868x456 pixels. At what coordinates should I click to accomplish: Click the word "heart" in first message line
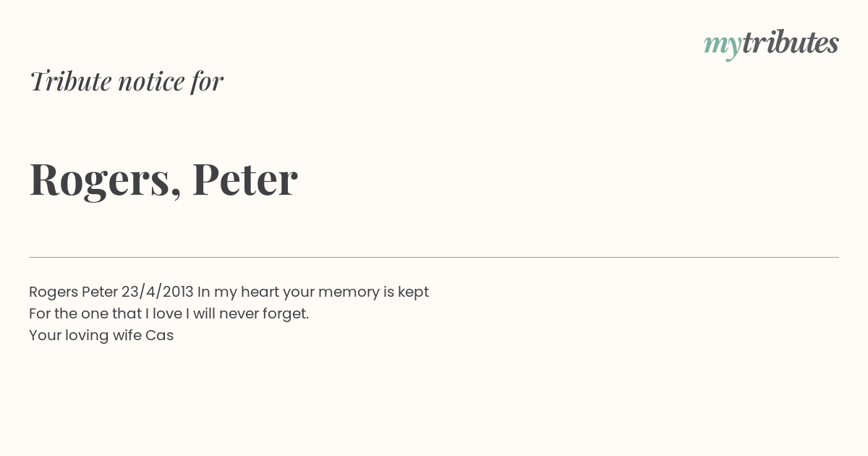click(260, 292)
